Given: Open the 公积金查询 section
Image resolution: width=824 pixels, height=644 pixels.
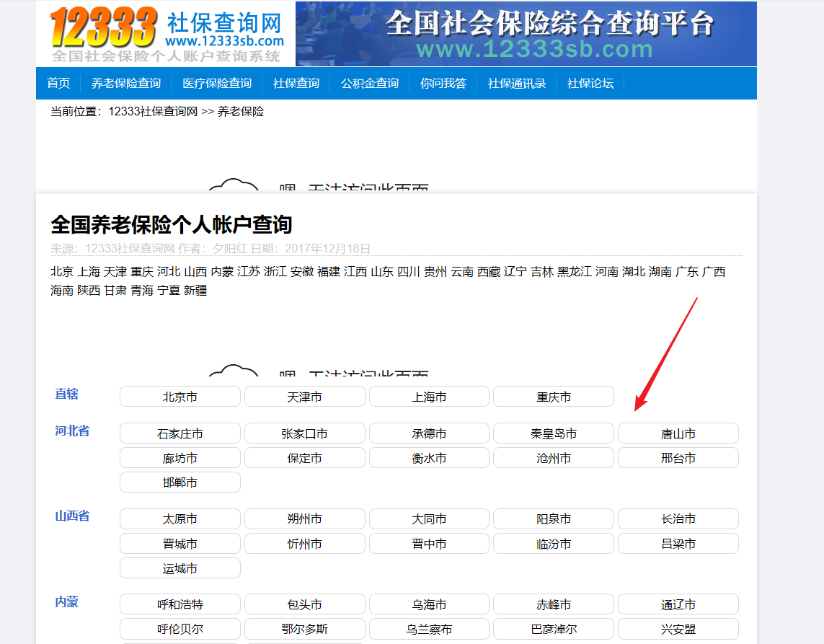Looking at the screenshot, I should point(369,83).
